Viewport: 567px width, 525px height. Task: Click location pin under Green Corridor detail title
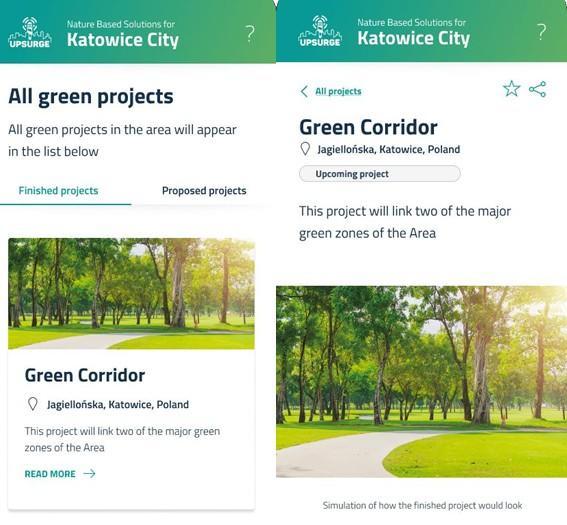305,149
